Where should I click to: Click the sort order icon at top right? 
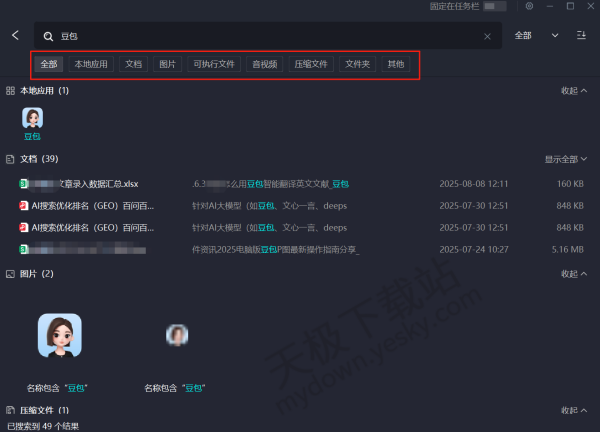582,35
